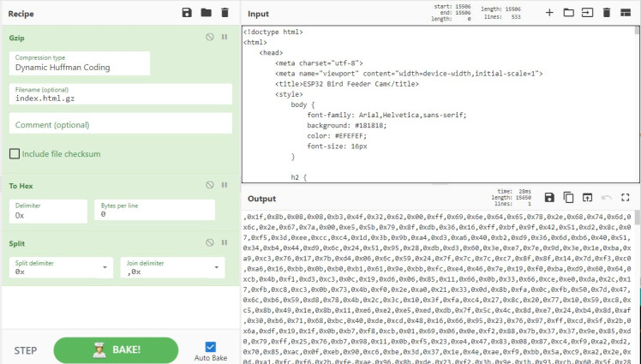The height and width of the screenshot is (364, 641).
Task: Disable the To Hex operation
Action: 210,185
